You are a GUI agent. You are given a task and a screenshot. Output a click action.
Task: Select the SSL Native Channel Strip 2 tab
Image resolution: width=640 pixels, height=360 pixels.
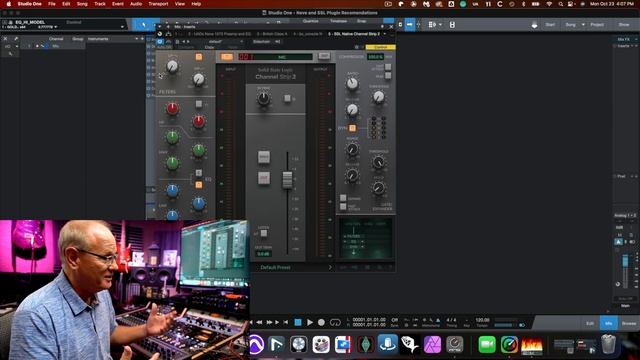coord(353,34)
